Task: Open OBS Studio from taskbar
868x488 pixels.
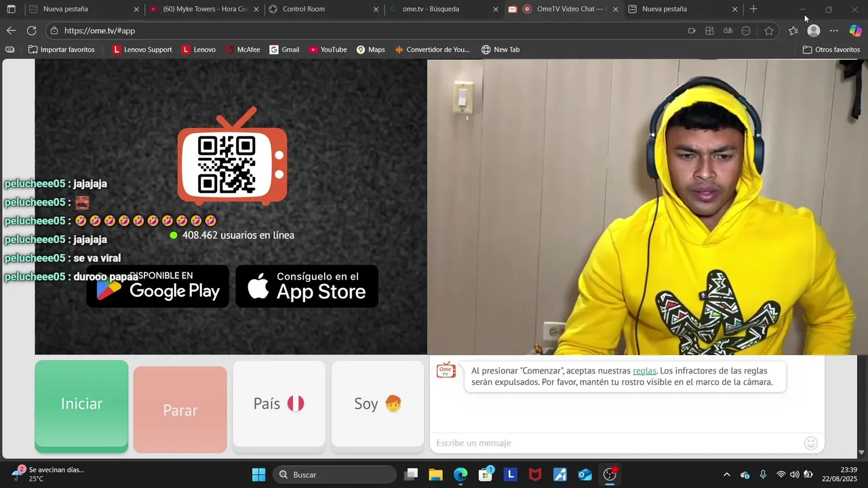Action: coord(610,474)
